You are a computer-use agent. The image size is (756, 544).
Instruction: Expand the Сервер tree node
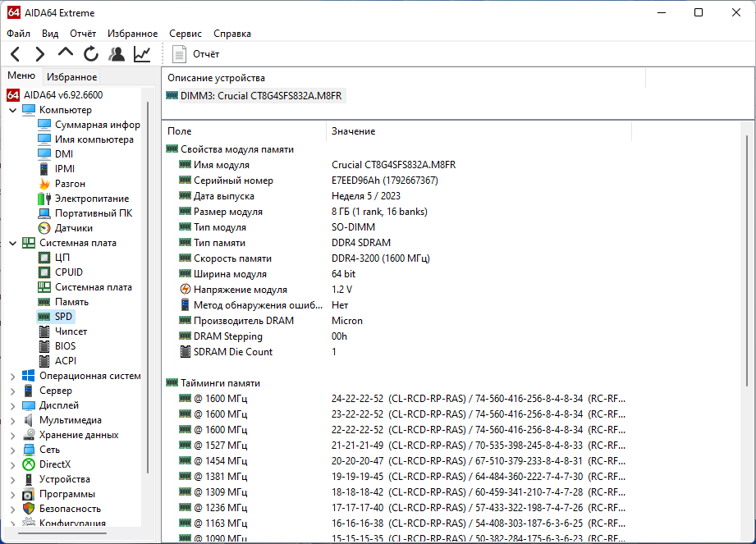coord(13,391)
